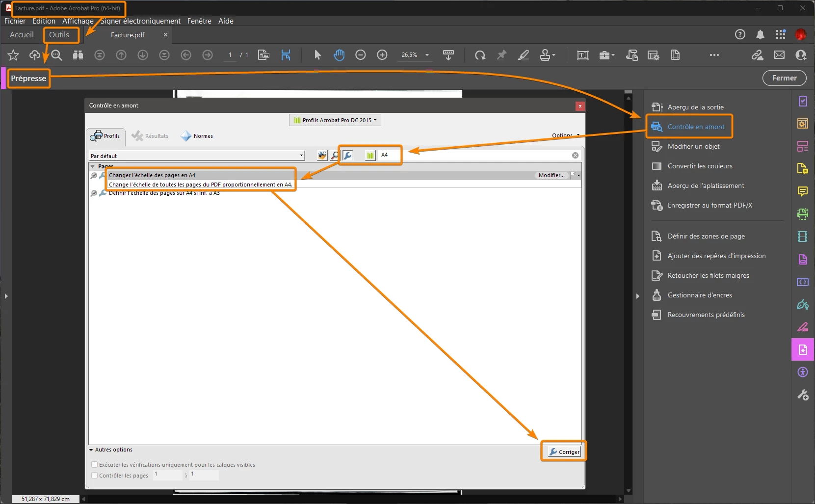Click the three-dots more tools icon
815x504 pixels.
(714, 55)
